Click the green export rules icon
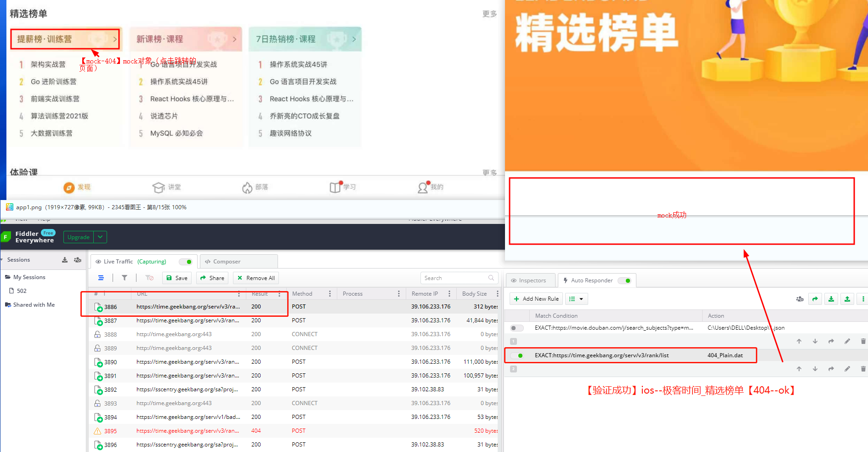This screenshot has height=452, width=868. [847, 299]
